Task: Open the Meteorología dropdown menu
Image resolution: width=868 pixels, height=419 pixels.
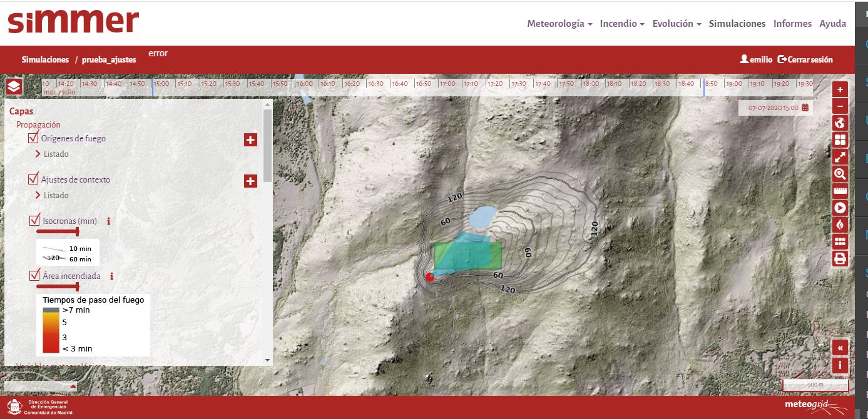Action: (x=559, y=24)
